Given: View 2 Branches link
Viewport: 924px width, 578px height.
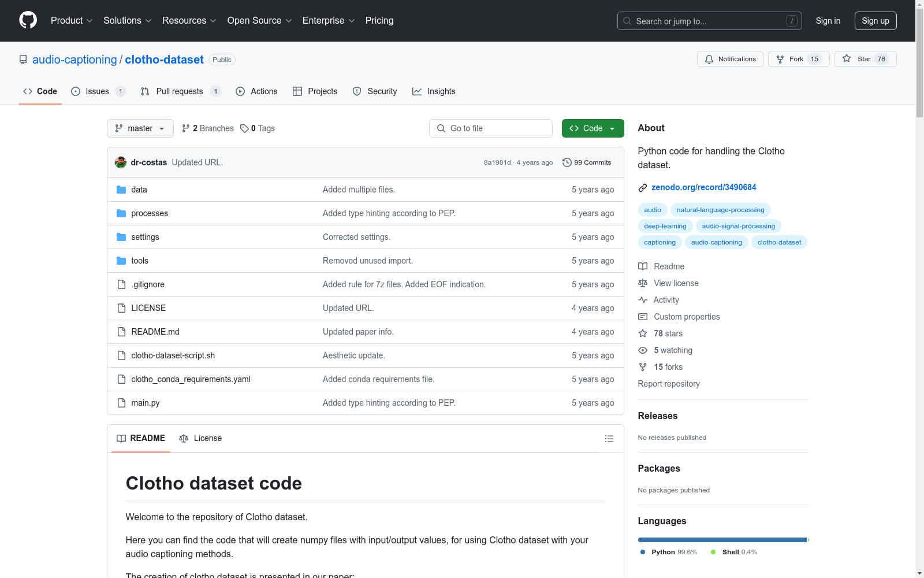Looking at the screenshot, I should pos(208,128).
